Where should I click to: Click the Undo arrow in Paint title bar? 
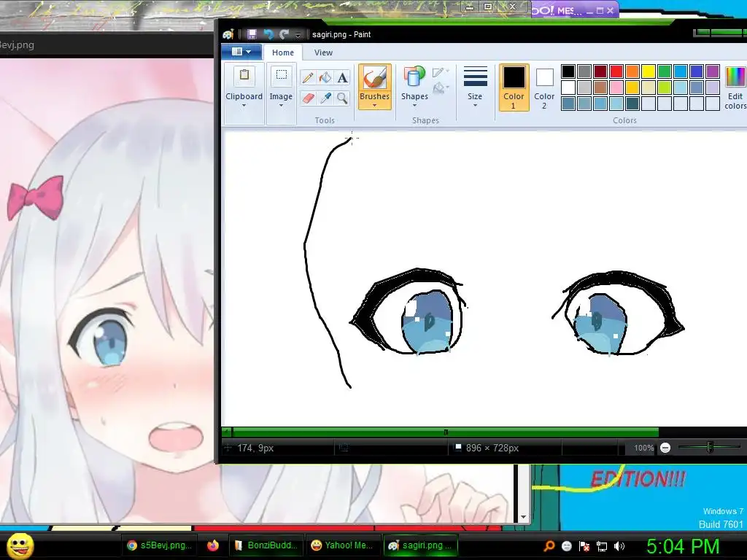pos(268,34)
